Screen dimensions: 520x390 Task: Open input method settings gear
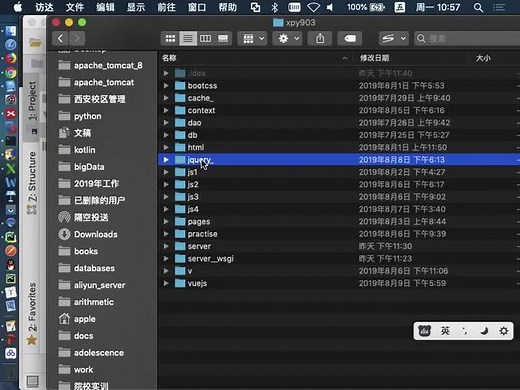click(x=503, y=331)
